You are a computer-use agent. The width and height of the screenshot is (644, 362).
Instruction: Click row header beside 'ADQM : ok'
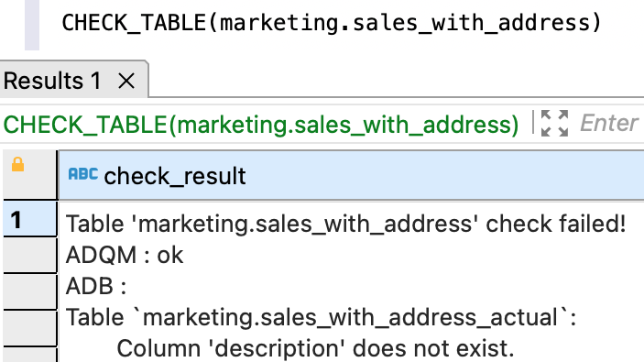[x=29, y=255]
